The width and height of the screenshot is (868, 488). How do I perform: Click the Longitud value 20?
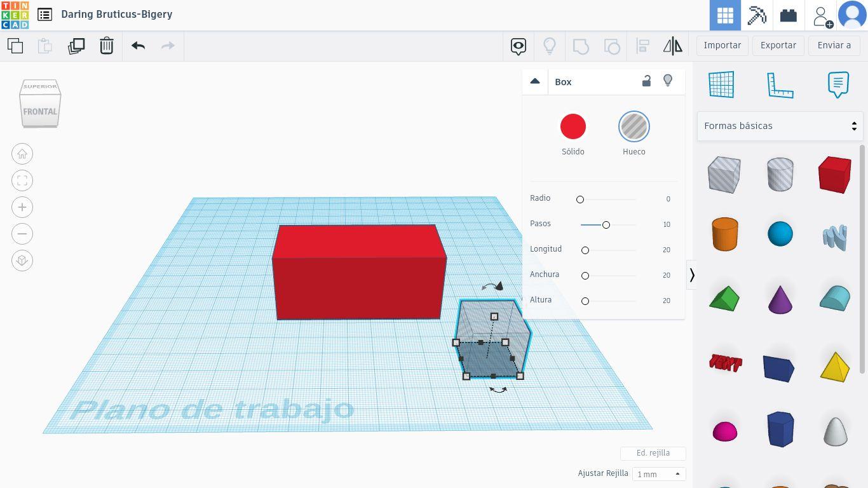click(x=666, y=250)
